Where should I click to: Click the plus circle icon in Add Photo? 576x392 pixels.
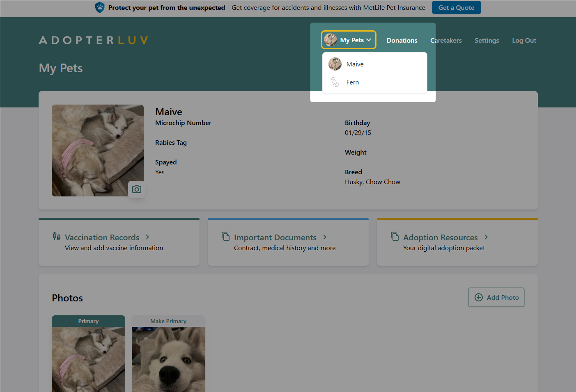point(479,297)
